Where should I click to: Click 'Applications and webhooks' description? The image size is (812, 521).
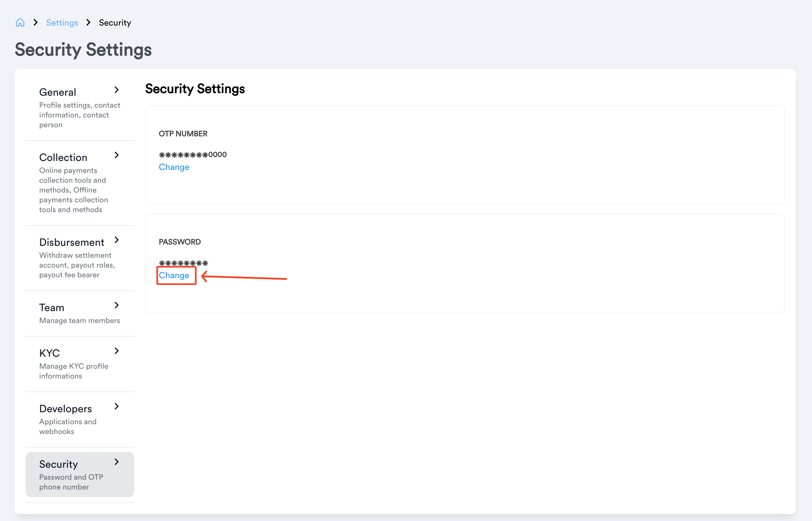[68, 427]
